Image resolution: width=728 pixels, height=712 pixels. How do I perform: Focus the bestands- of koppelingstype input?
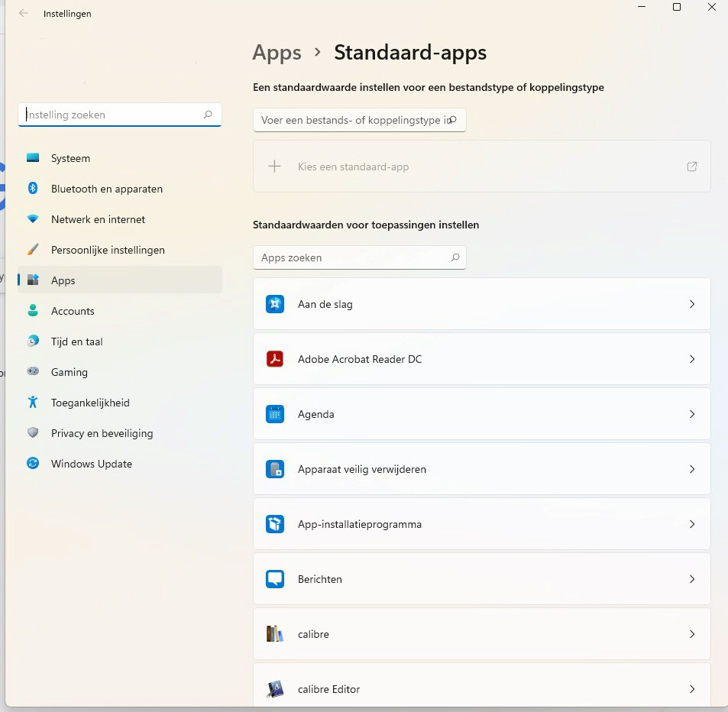click(359, 120)
